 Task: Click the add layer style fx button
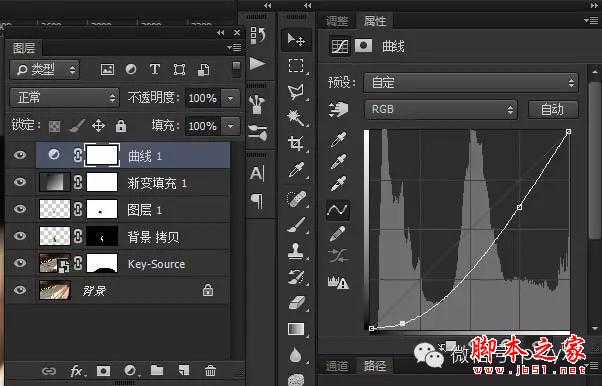coord(77,371)
